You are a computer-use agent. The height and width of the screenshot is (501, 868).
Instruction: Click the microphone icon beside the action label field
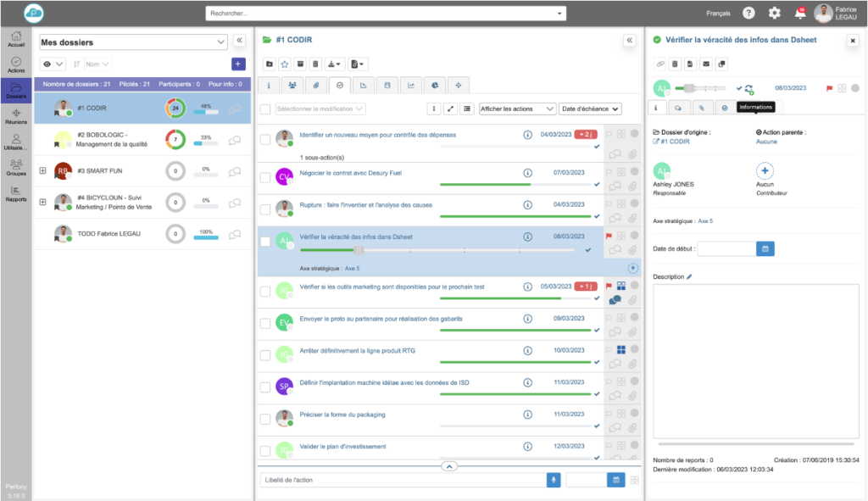pyautogui.click(x=554, y=480)
